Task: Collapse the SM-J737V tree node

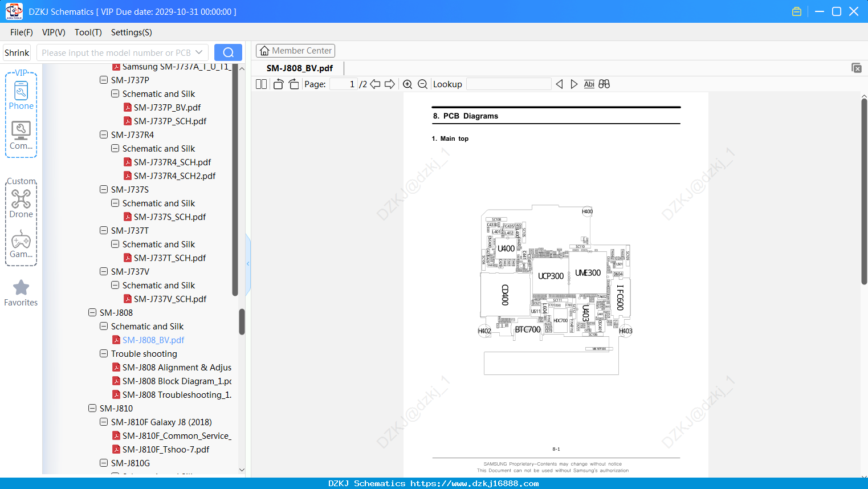Action: pyautogui.click(x=104, y=271)
